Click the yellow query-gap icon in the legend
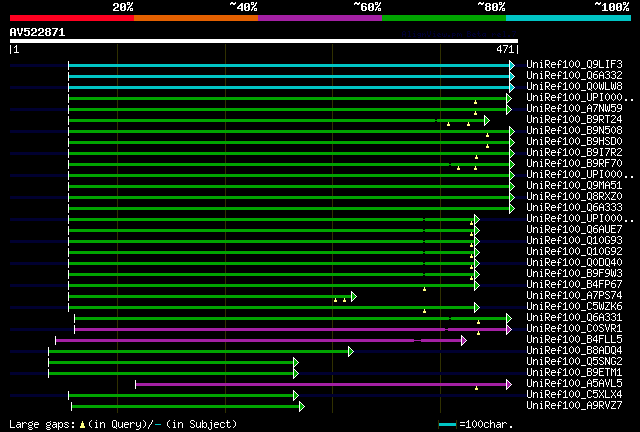This screenshot has width=640, height=432. 82,425
